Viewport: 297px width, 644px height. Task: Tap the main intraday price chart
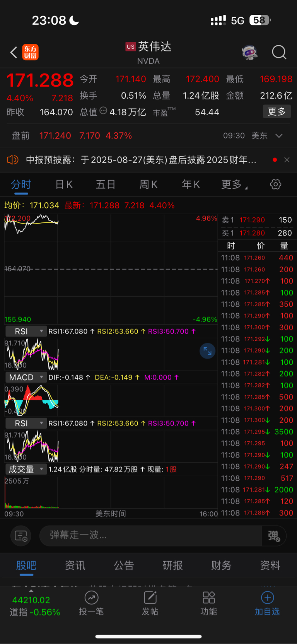[111, 269]
